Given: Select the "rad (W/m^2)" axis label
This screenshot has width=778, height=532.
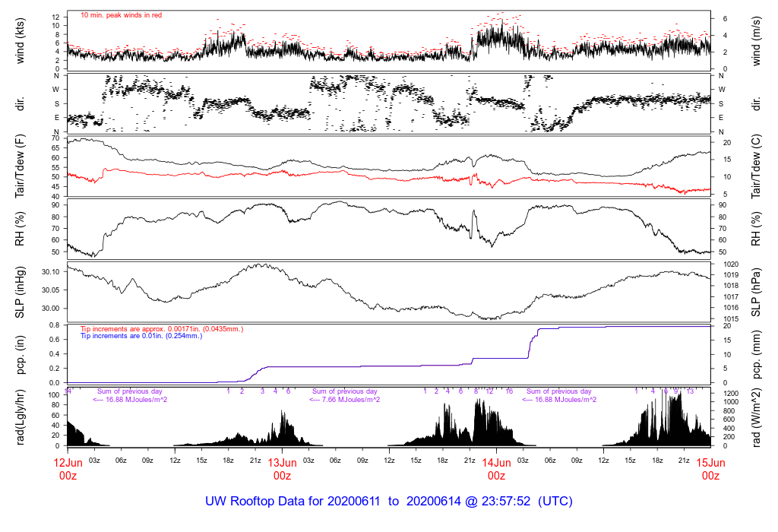Looking at the screenshot, I should click(756, 417).
